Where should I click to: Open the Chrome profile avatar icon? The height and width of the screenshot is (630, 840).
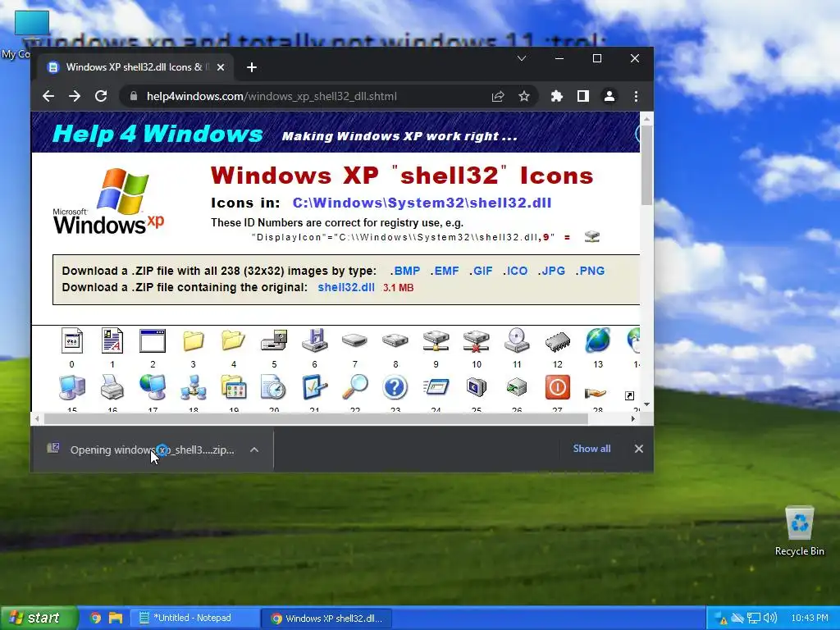click(609, 97)
